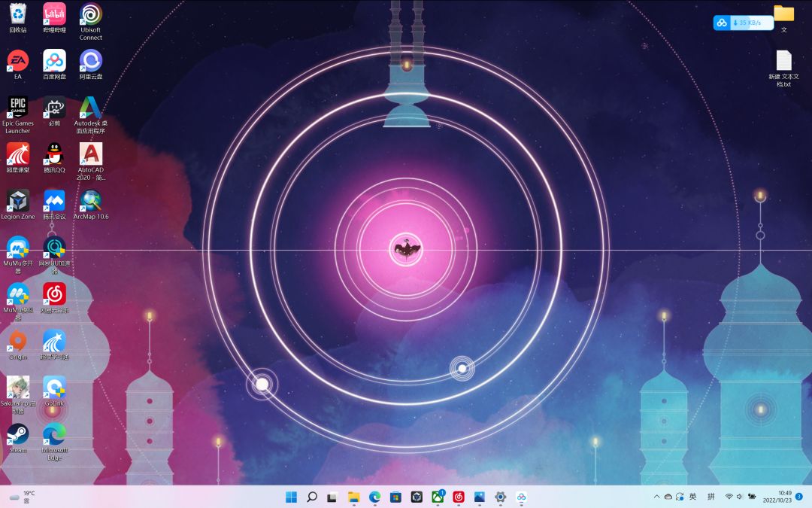This screenshot has height=508, width=812.
Task: Switch to Edge on the taskbar
Action: coord(374,497)
